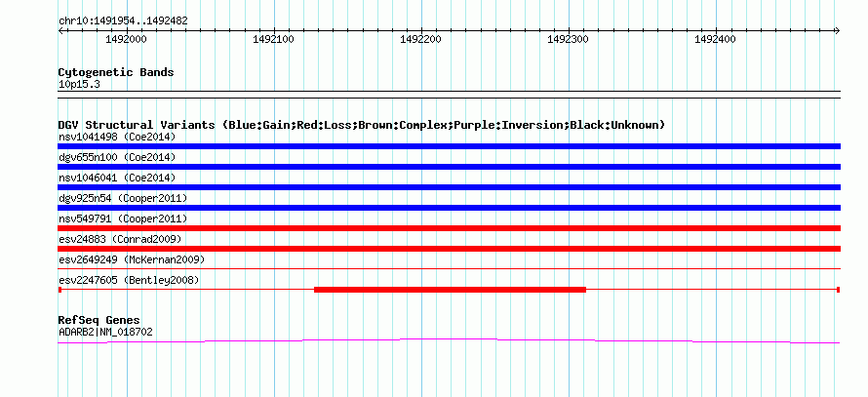This screenshot has width=868, height=397.
Task: Select the DGV Structural Variants track title
Action: 362,125
